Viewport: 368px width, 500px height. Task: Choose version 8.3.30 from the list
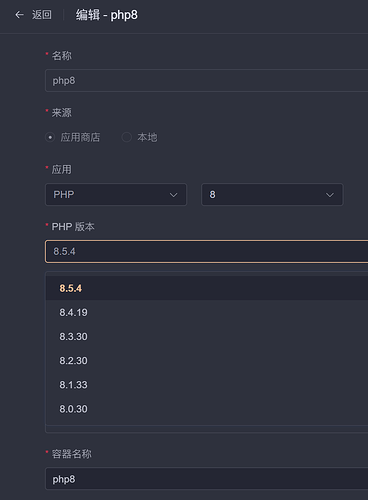(x=207, y=337)
